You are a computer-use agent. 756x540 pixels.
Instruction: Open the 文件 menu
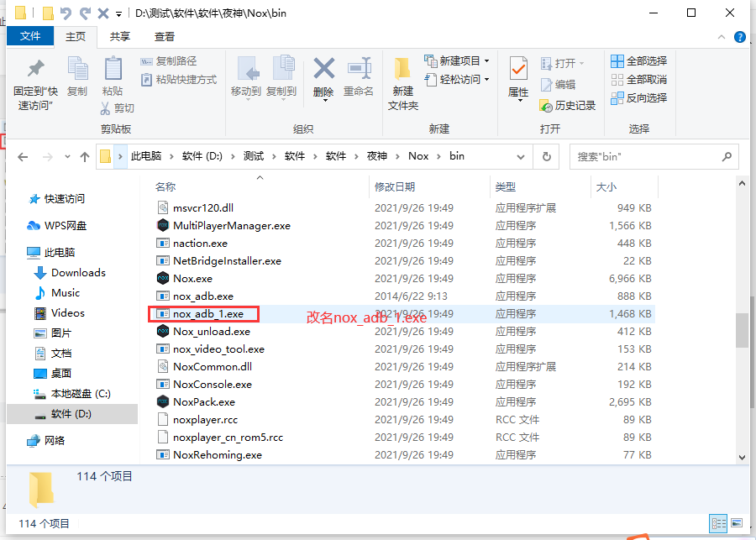click(x=30, y=37)
